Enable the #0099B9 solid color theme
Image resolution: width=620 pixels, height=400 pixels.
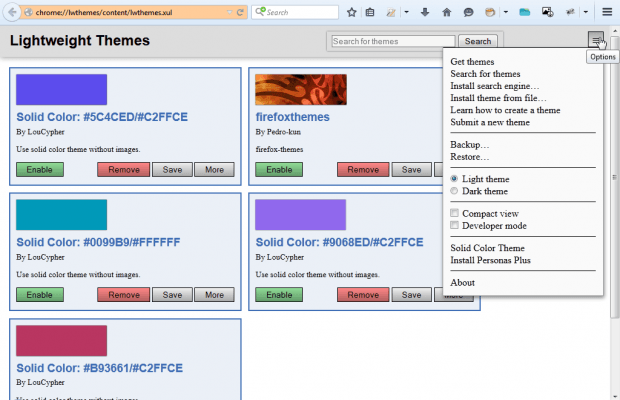(x=40, y=295)
